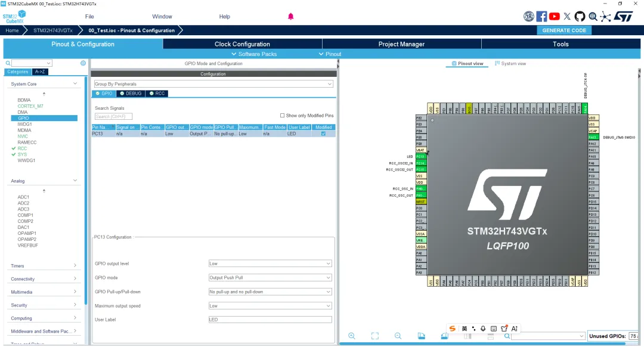Click the STM32H743VGTx breadcrumb

[53, 30]
